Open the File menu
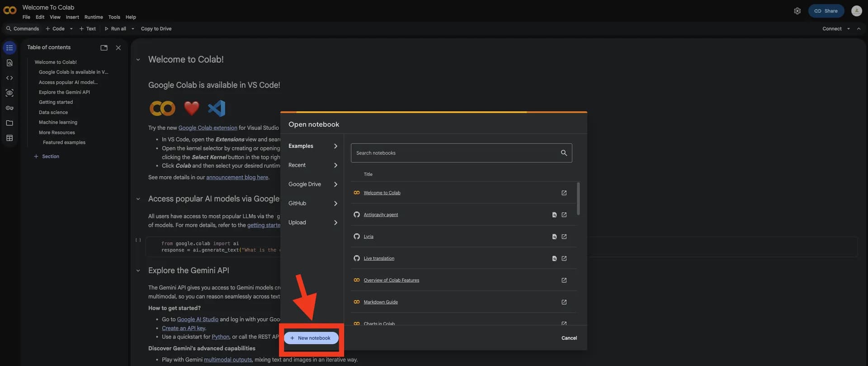Image resolution: width=868 pixels, height=366 pixels. click(x=26, y=17)
